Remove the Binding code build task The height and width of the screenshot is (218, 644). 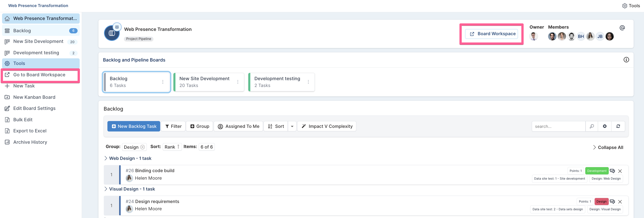(x=620, y=171)
